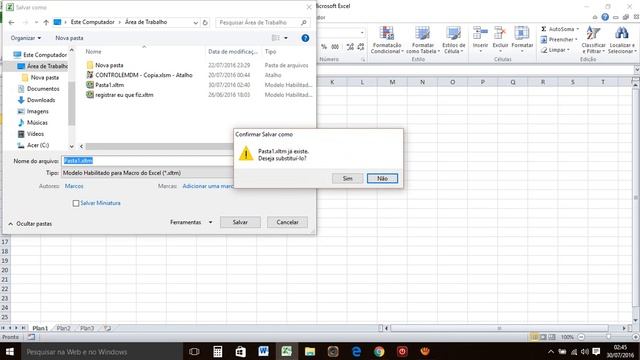Click Cancelar in Save As dialog

tap(287, 222)
